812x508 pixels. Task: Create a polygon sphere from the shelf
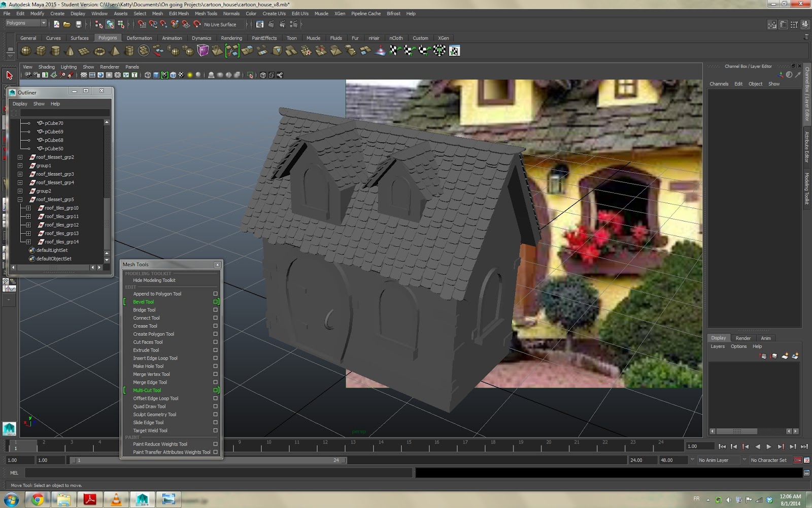point(26,51)
